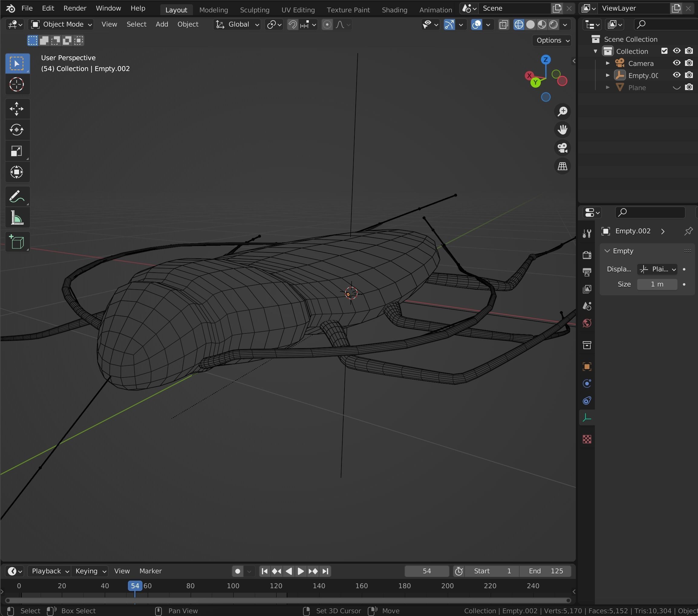The image size is (698, 616).
Task: Activate the Measure tool
Action: [16, 218]
